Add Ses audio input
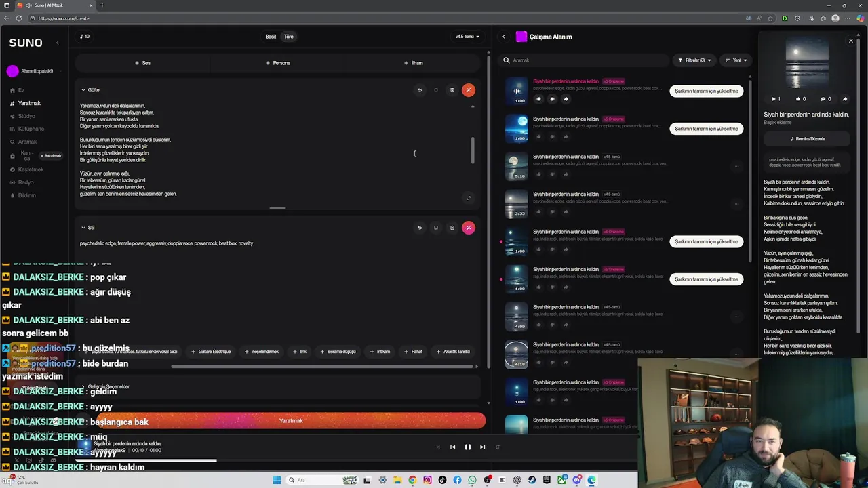Screen dimensions: 868x488 pos(142,63)
